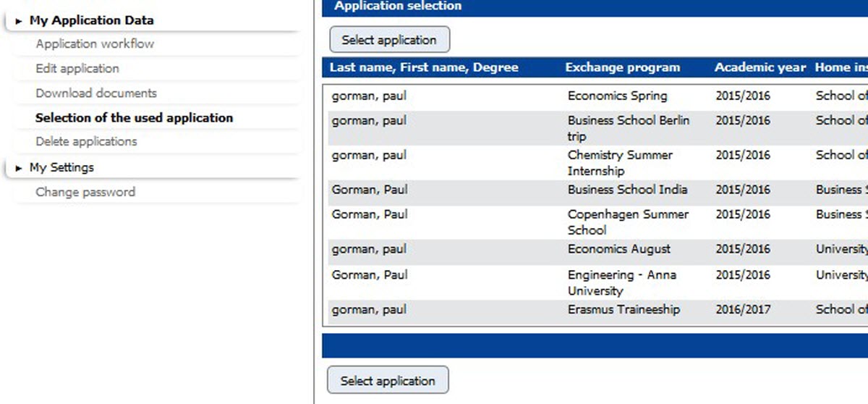Click name cell in Business School India row
Image resolution: width=868 pixels, height=404 pixels.
click(370, 190)
